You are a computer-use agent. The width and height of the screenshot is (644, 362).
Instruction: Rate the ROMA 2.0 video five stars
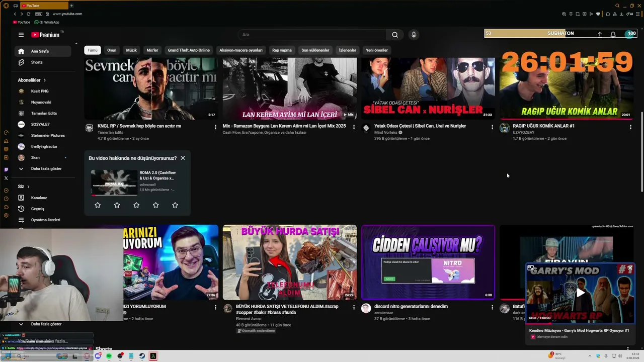click(175, 205)
